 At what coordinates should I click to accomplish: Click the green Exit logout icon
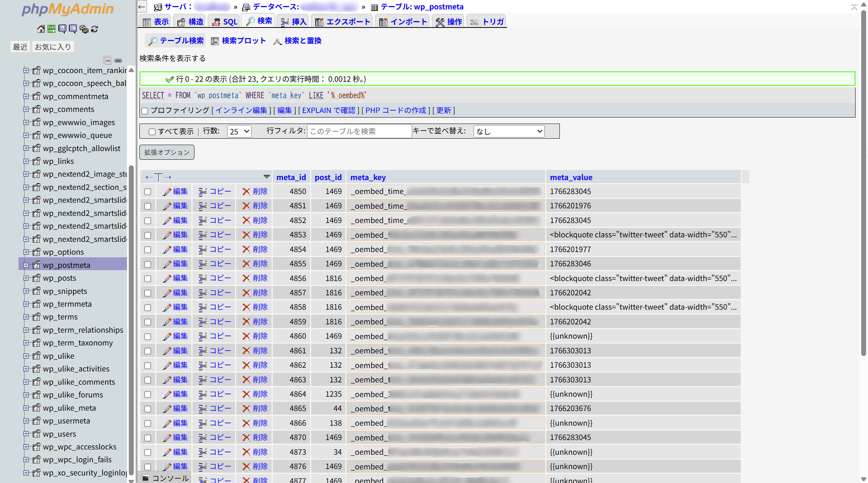point(52,29)
